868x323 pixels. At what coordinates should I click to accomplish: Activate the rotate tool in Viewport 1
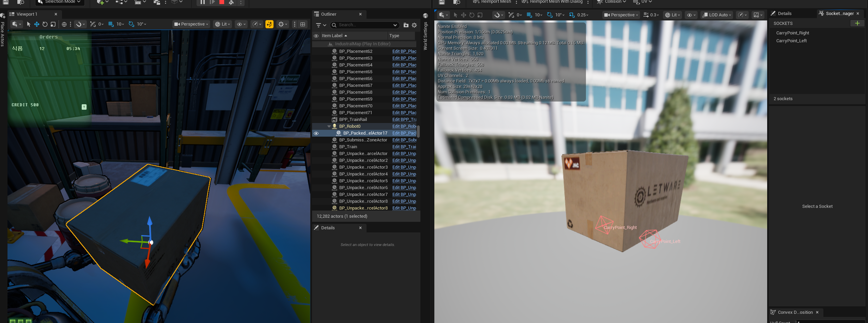[45, 24]
